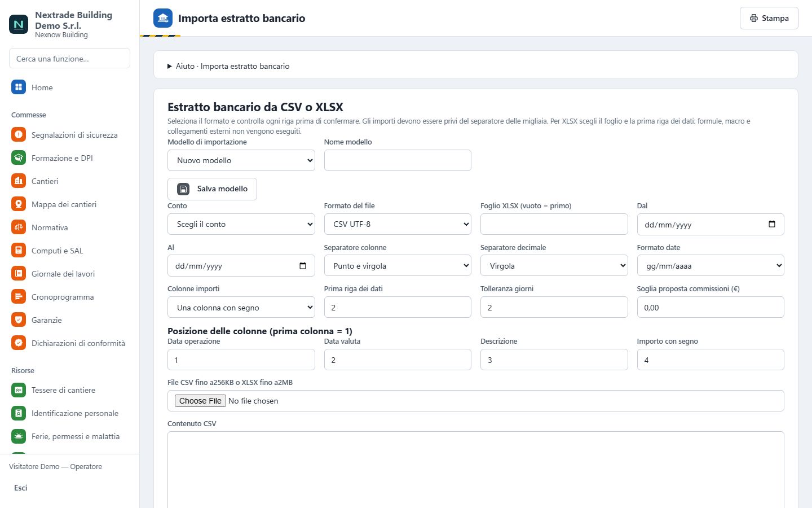Click the bank icon in page header
The image size is (812, 508).
coord(163,18)
